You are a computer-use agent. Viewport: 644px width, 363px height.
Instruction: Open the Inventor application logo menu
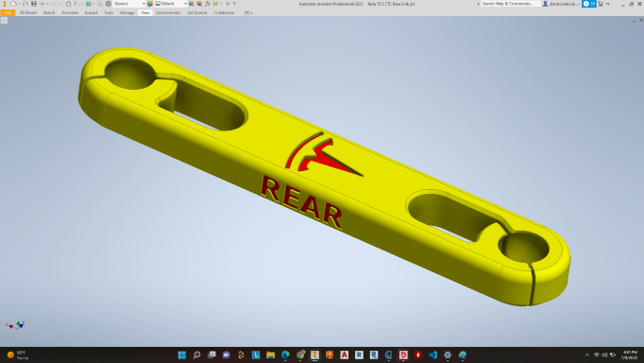(x=5, y=4)
